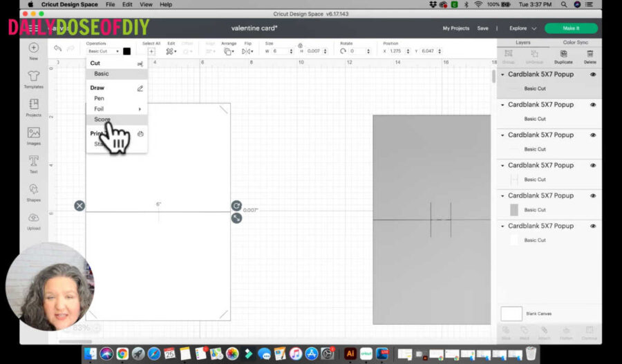Open the Edit dropdown in the toolbar
This screenshot has width=622, height=364.
[x=171, y=52]
